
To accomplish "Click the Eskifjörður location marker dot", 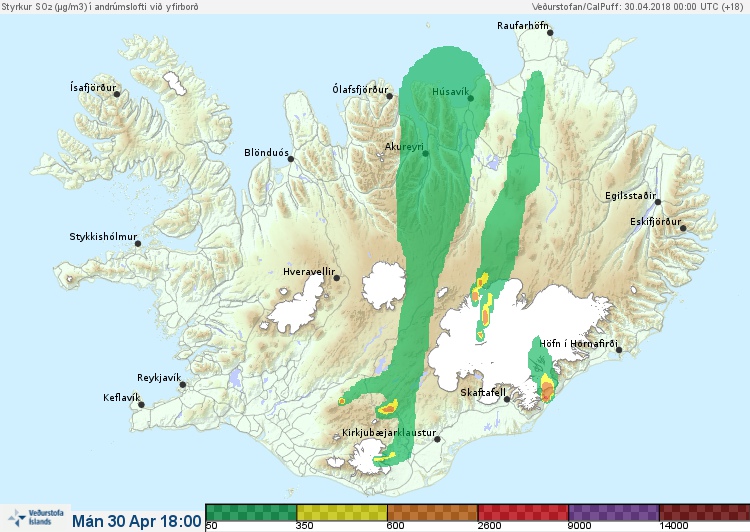I will pos(683,228).
